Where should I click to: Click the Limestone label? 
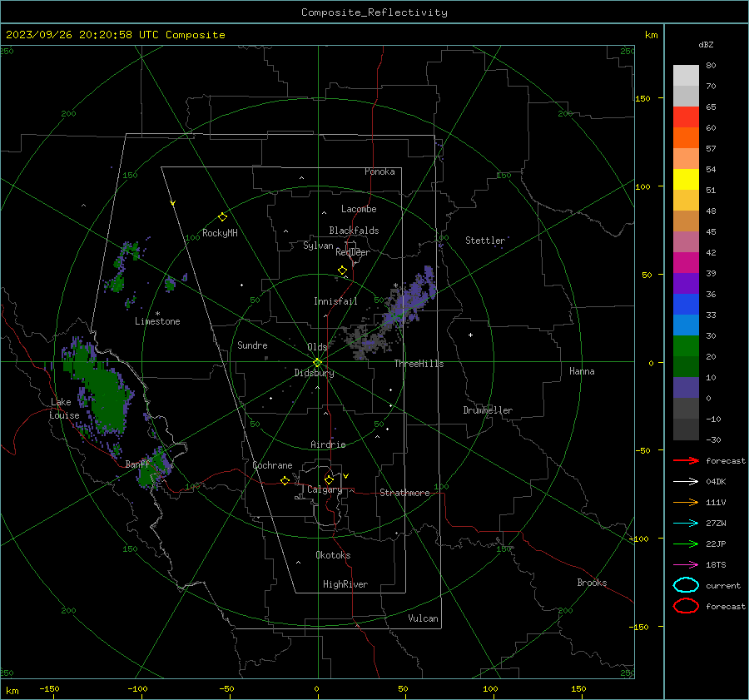157,321
